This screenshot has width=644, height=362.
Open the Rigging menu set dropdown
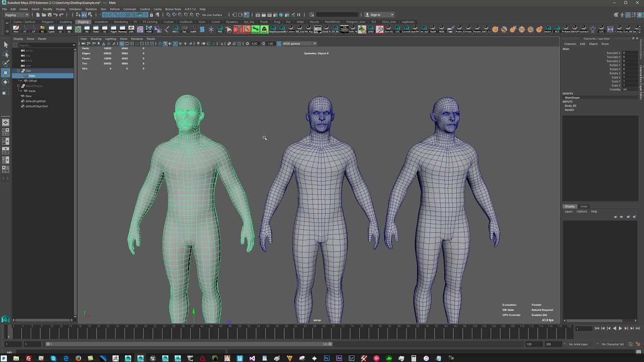pos(16,15)
